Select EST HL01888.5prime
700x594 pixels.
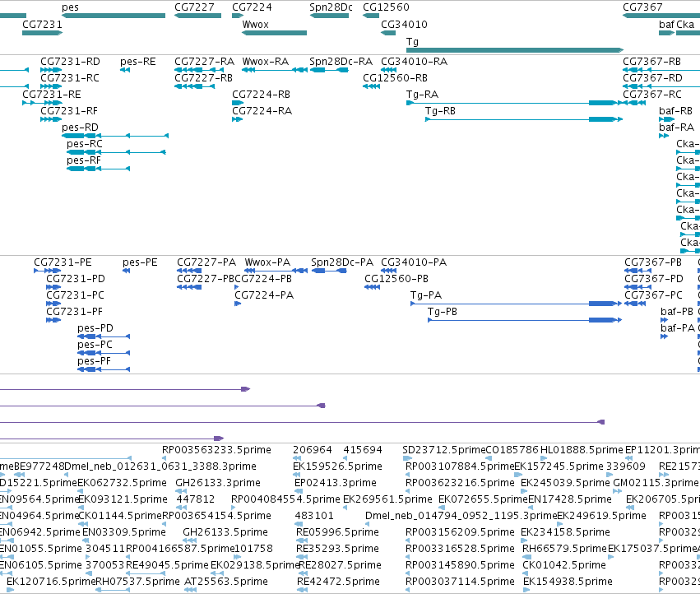pos(582,450)
